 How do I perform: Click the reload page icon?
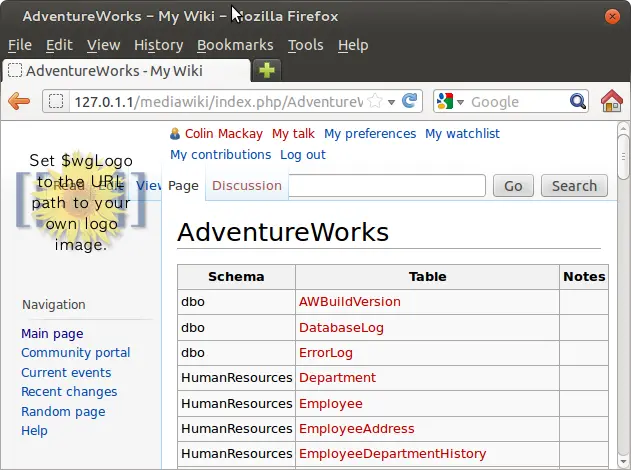coord(410,101)
